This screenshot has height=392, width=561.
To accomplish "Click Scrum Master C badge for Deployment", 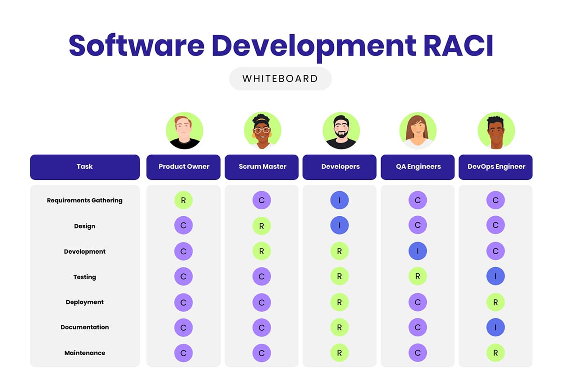I will [x=261, y=302].
